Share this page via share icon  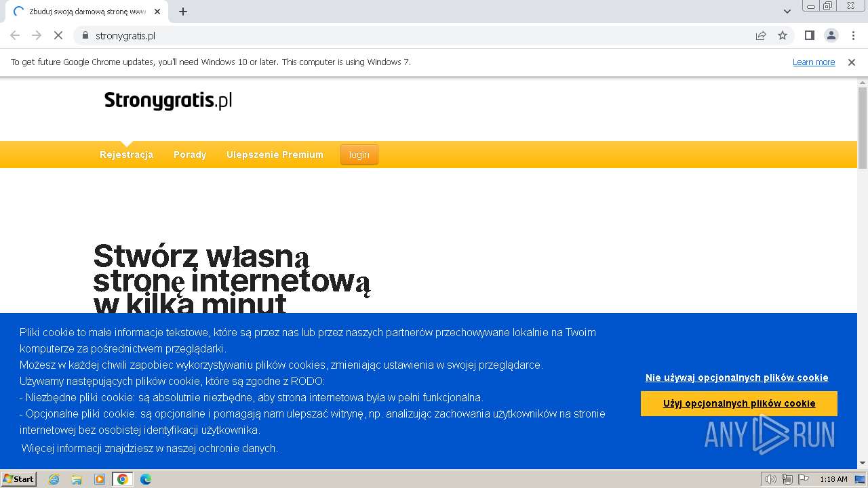coord(761,35)
